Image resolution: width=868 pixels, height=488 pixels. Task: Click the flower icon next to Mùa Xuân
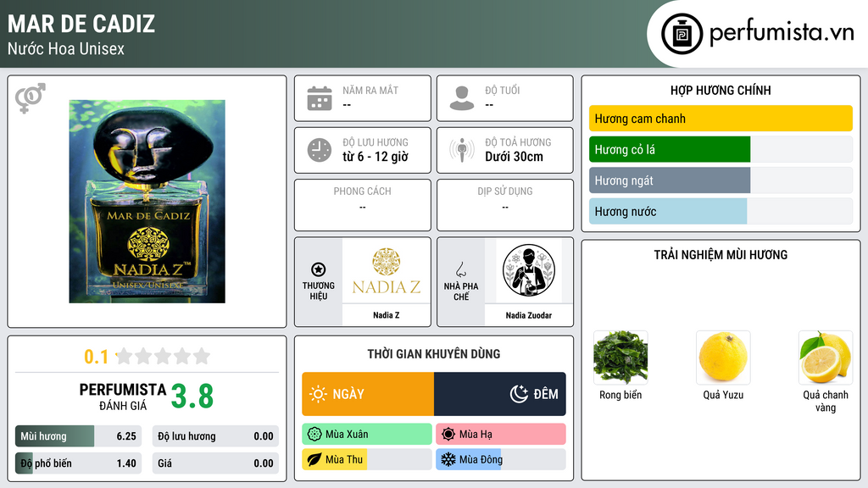point(314,435)
